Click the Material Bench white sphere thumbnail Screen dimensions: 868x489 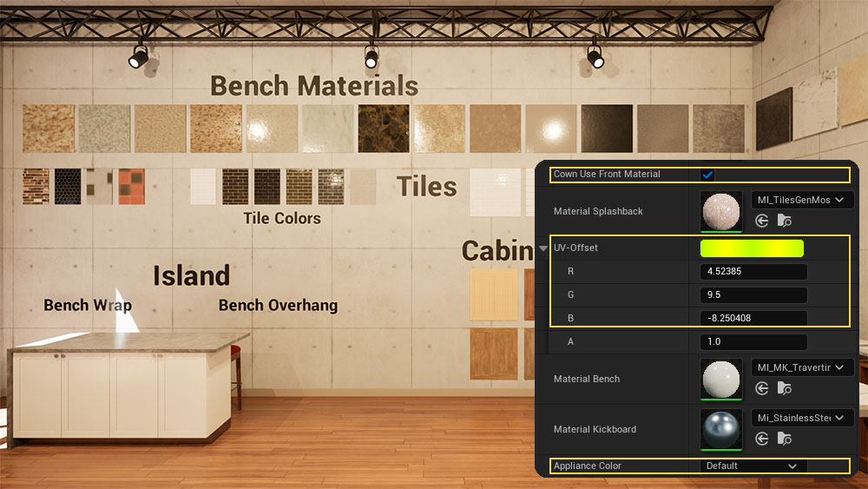pyautogui.click(x=721, y=379)
